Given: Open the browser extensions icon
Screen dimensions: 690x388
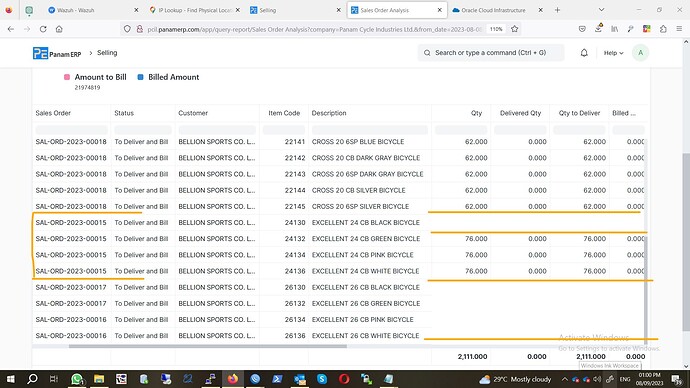Looking at the screenshot, I should (x=663, y=29).
